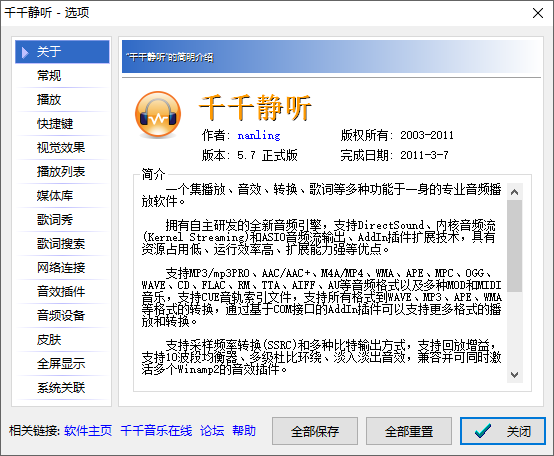Click the 简介 scrollbar thumb
554x456 pixels.
coord(514,246)
